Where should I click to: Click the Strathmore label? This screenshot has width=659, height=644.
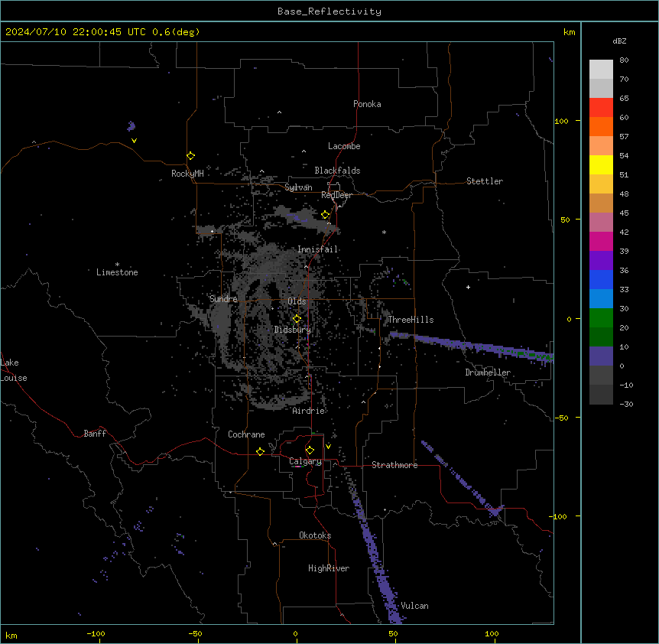394,465
